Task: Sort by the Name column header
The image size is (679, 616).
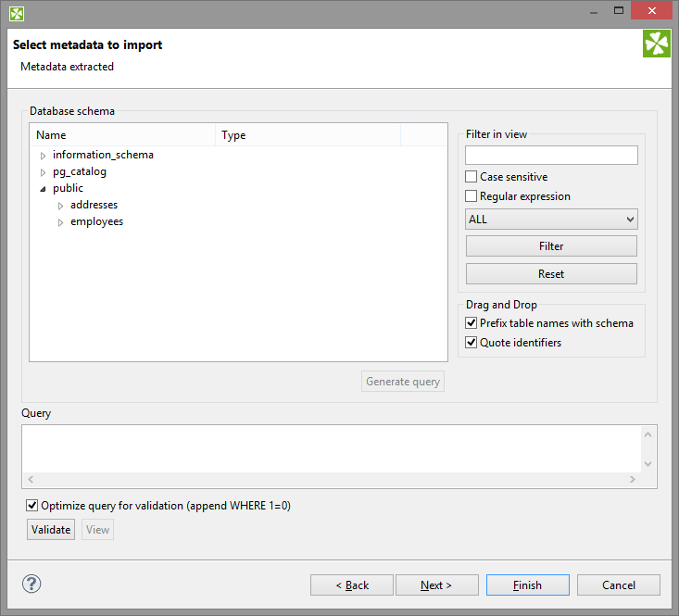Action: pyautogui.click(x=122, y=135)
